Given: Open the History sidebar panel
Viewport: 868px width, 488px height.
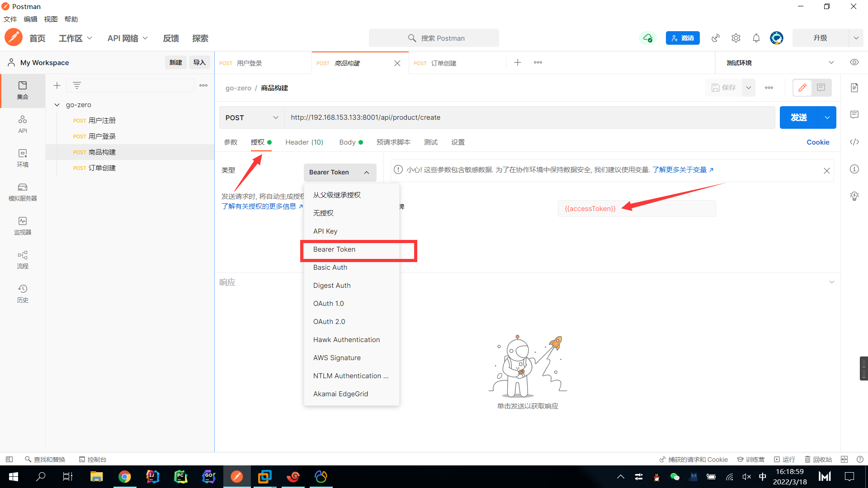Looking at the screenshot, I should tap(23, 293).
